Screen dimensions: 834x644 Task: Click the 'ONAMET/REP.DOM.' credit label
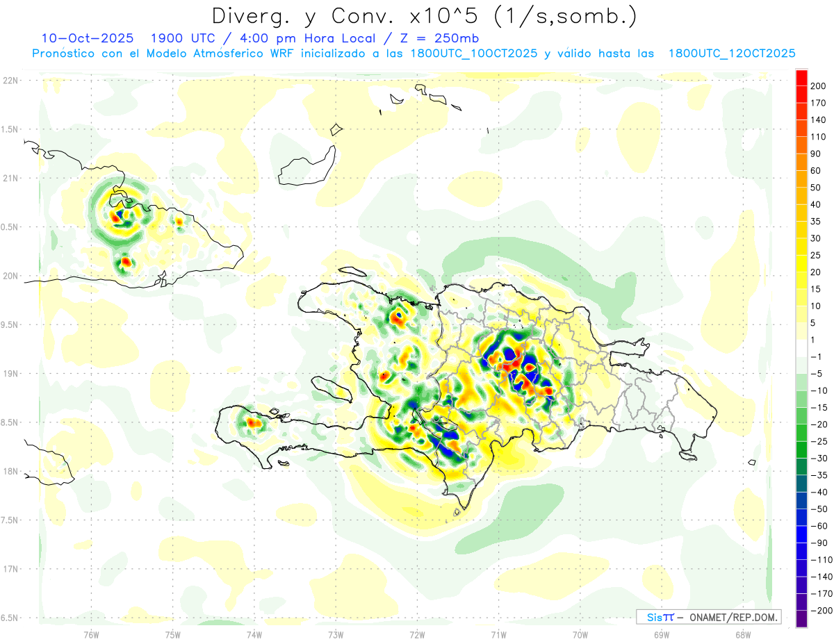click(734, 617)
